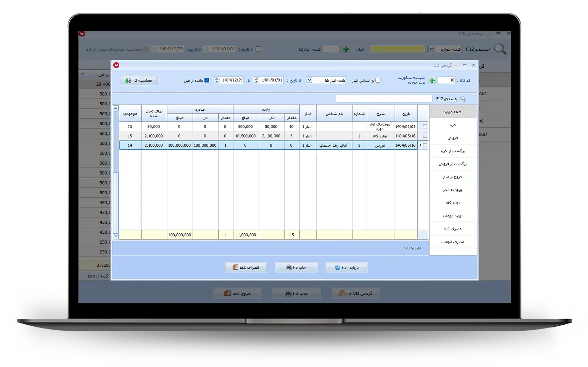
Task: Select تولید کالا in the filter list
Action: coord(453,203)
